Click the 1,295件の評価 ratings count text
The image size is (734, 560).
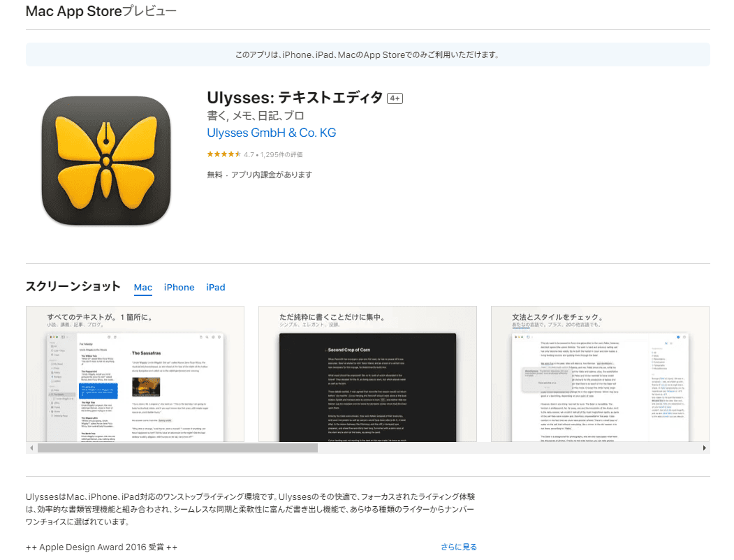(281, 155)
